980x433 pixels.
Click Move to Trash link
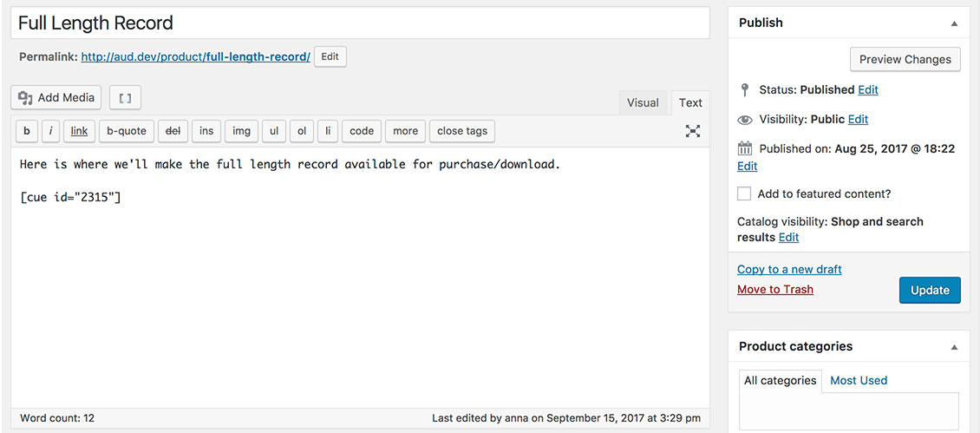pyautogui.click(x=775, y=290)
